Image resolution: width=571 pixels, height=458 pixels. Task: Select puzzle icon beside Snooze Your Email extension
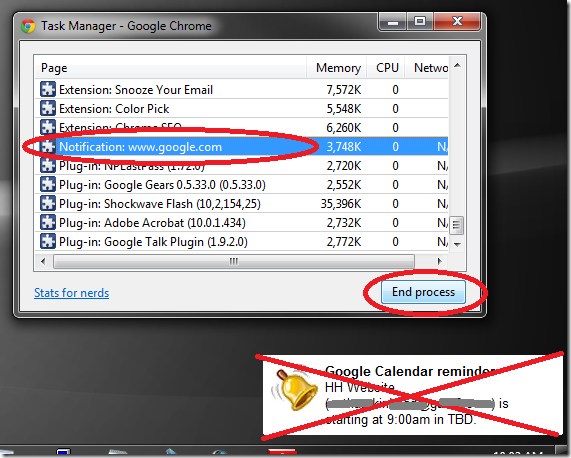point(48,89)
